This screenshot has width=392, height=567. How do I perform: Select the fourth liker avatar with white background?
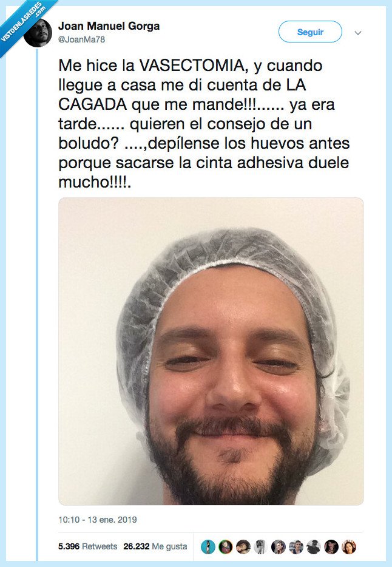click(260, 547)
